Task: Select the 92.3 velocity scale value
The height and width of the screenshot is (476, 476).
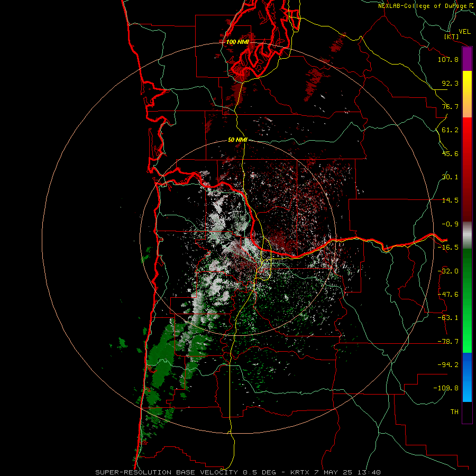Action: pos(450,83)
